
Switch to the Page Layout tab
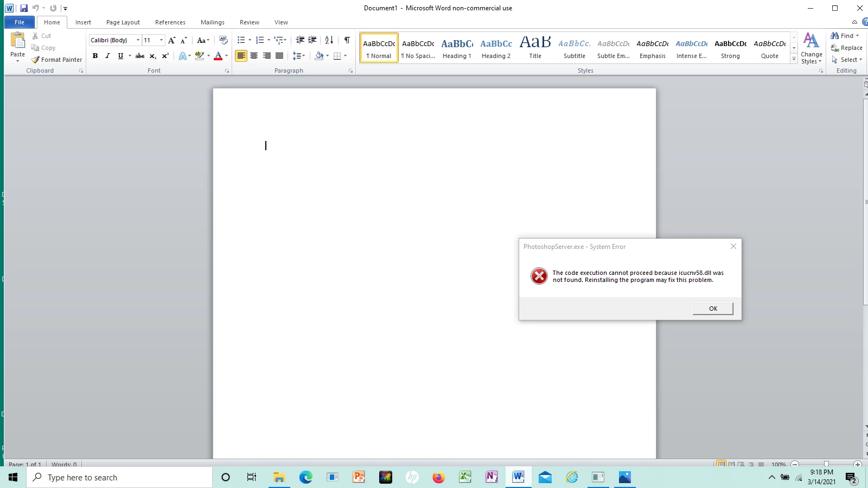click(x=123, y=22)
